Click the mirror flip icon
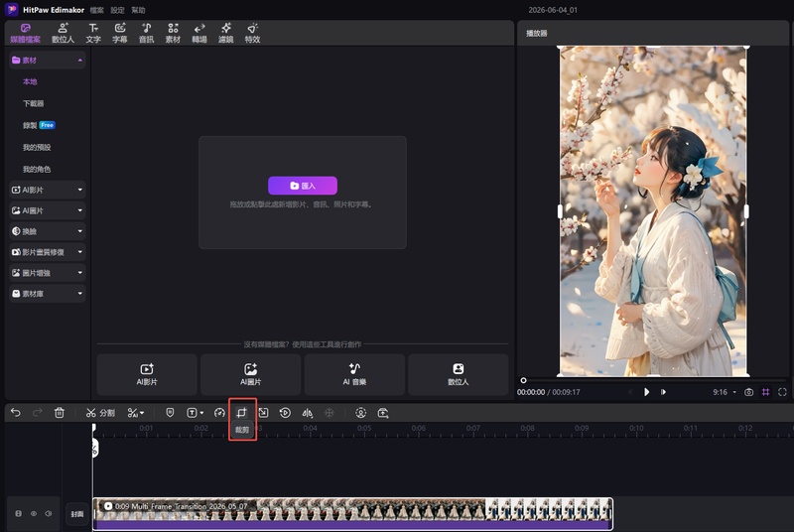Screen dimensions: 794x532 pyautogui.click(x=308, y=413)
